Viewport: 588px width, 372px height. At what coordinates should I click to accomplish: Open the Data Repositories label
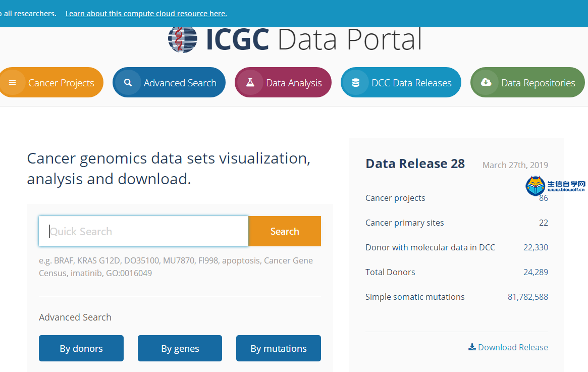pyautogui.click(x=538, y=83)
